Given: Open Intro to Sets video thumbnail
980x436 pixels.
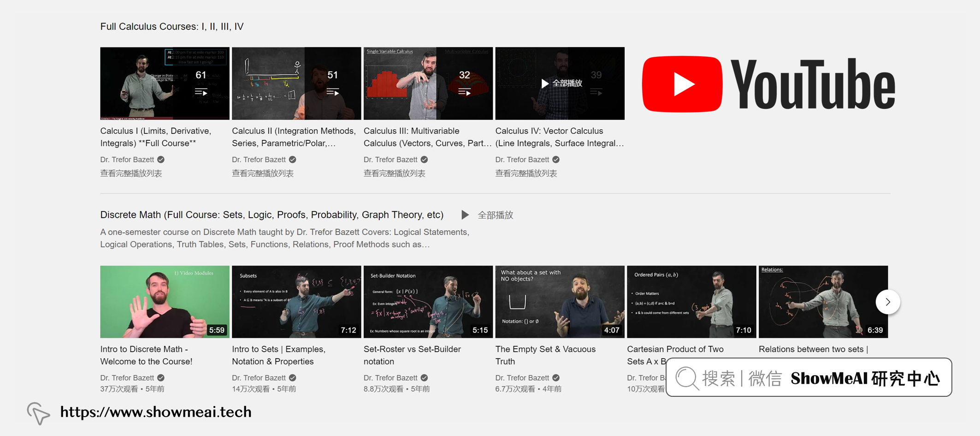Looking at the screenshot, I should [296, 302].
